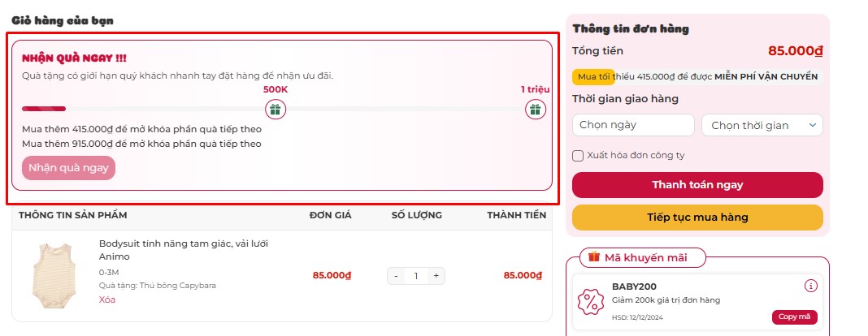This screenshot has height=336, width=868.
Task: Click the Nhận quà ngay button
Action: pyautogui.click(x=68, y=168)
